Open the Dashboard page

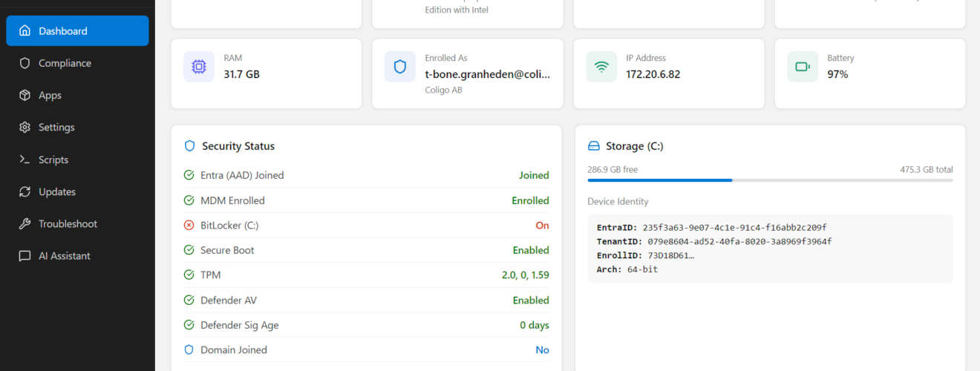77,31
